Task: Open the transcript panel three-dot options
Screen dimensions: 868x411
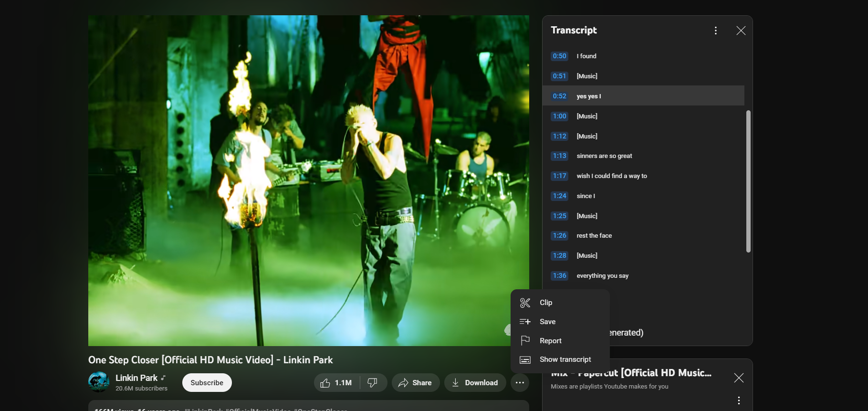Action: [x=715, y=31]
